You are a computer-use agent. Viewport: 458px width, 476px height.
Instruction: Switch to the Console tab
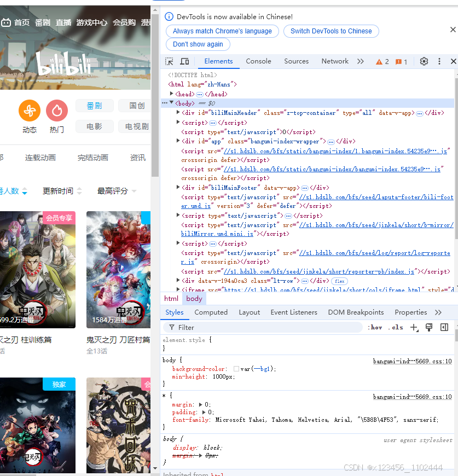258,61
